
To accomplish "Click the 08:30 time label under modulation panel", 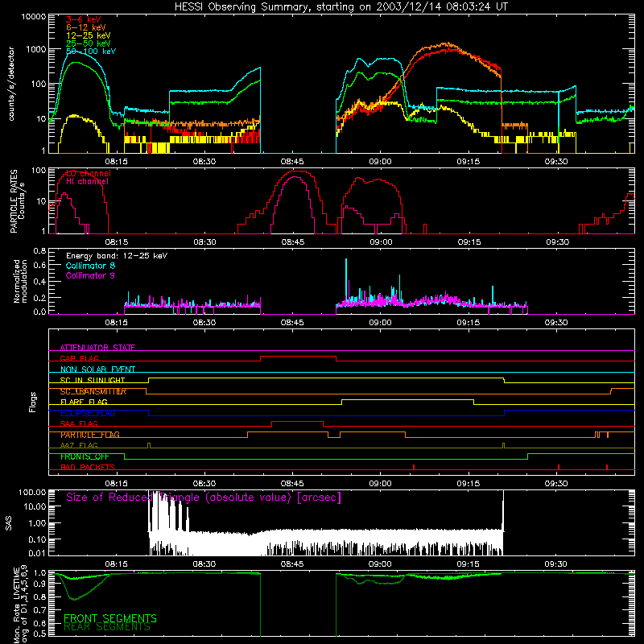I will (204, 323).
